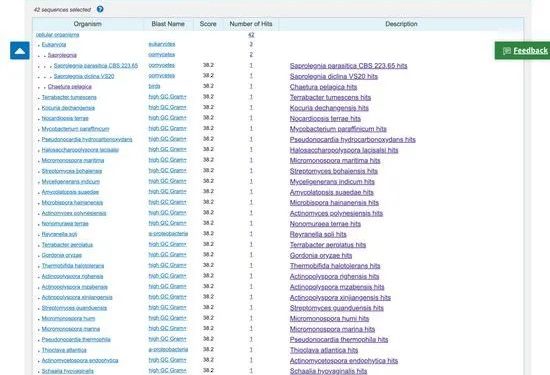Click a-proteobacteria link for Reyranella soli
550x375 pixels.
pos(168,233)
